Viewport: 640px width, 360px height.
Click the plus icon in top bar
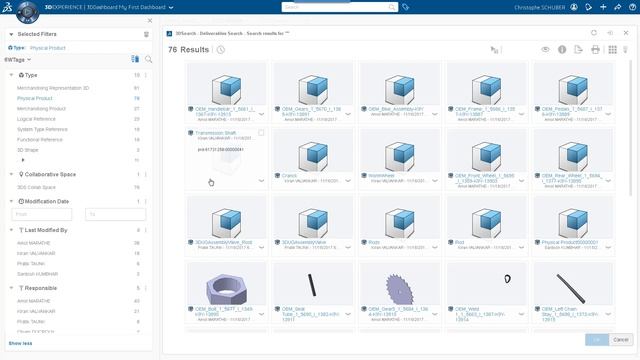tap(603, 7)
